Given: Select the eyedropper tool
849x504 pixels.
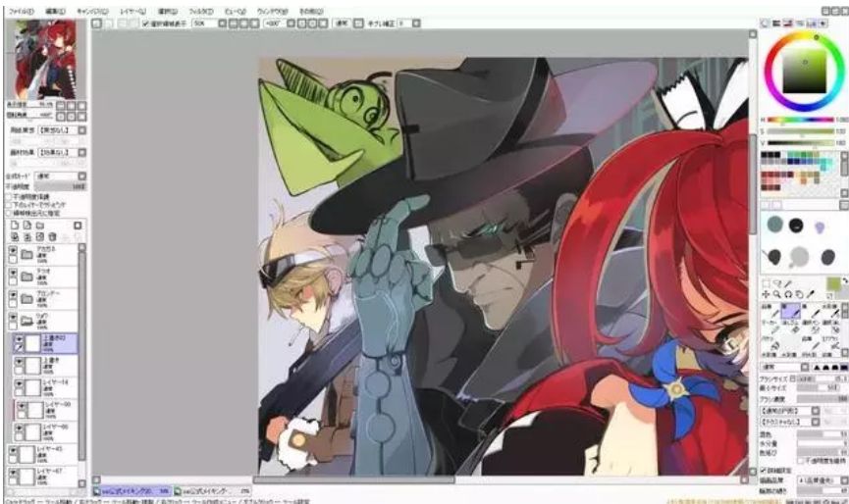Looking at the screenshot, I should click(x=811, y=294).
